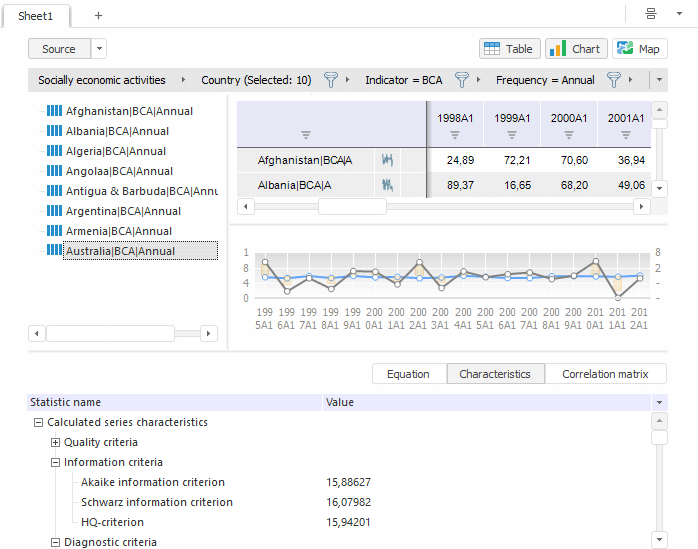Toggle the Map view button
This screenshot has width=698, height=549.
pyautogui.click(x=640, y=49)
